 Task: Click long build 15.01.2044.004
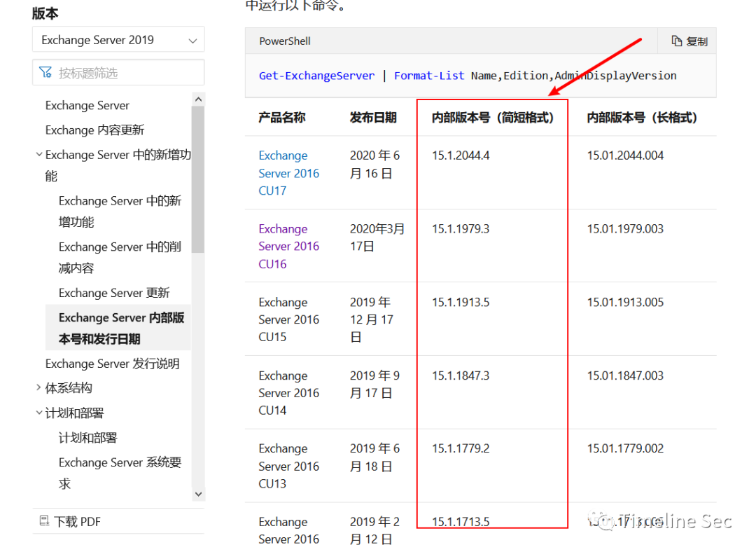coord(625,156)
